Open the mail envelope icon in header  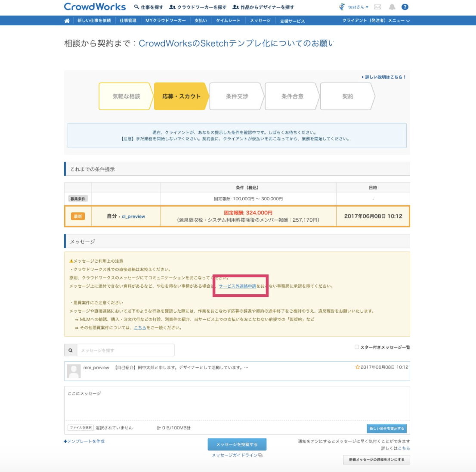pos(377,7)
